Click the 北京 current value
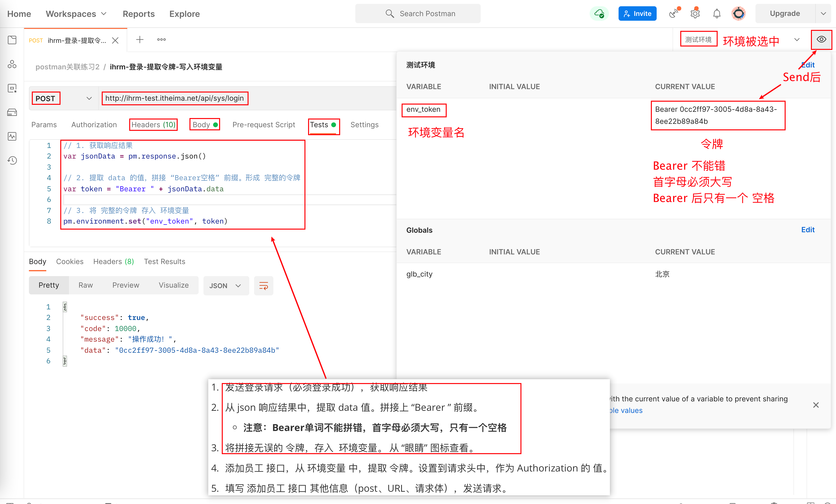This screenshot has width=836, height=504. tap(662, 274)
